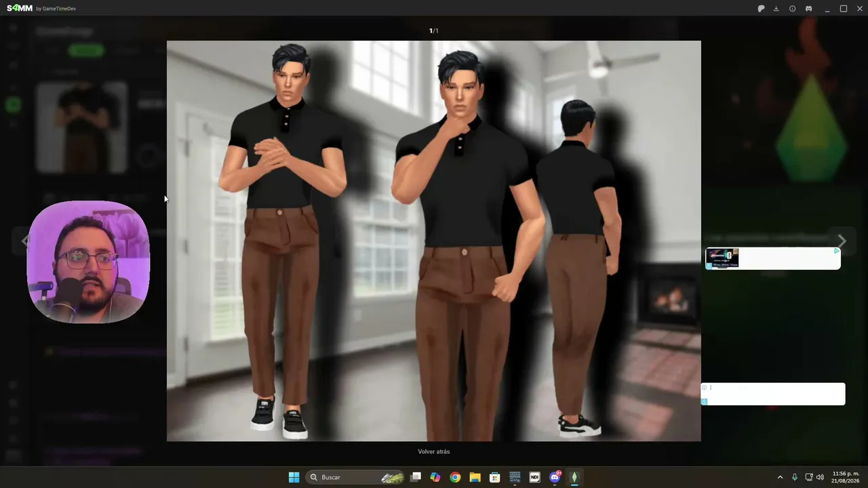
Task: Maximize the S4MM window
Action: pyautogui.click(x=844, y=9)
